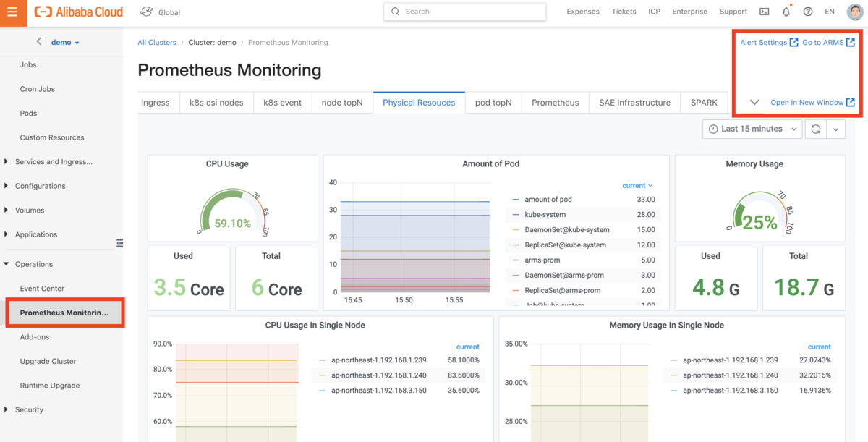This screenshot has width=868, height=442.
Task: Switch to the node topN tab
Action: (x=342, y=102)
